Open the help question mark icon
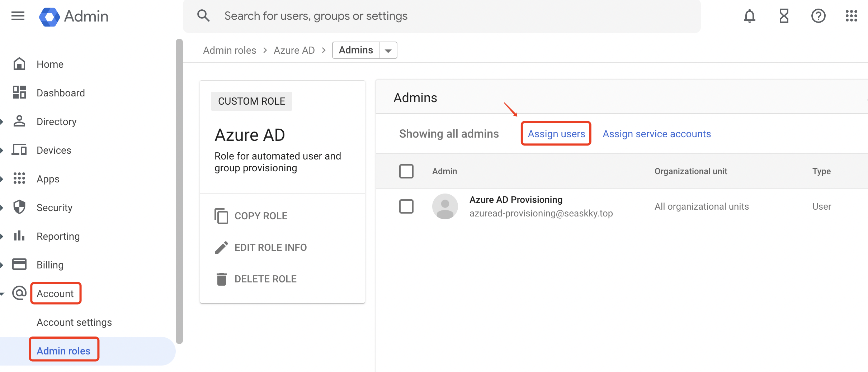The width and height of the screenshot is (868, 372). click(x=818, y=16)
